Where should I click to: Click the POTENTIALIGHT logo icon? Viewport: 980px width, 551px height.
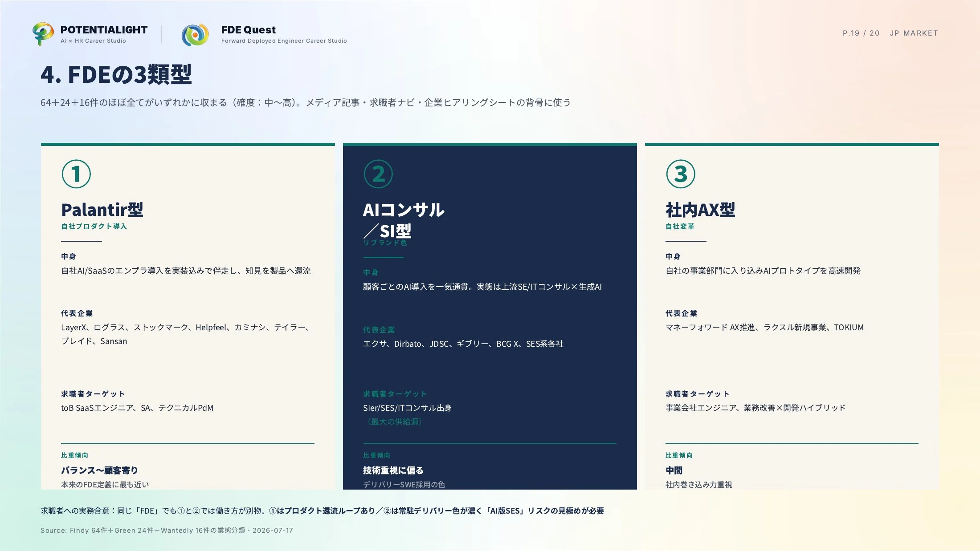point(43,34)
